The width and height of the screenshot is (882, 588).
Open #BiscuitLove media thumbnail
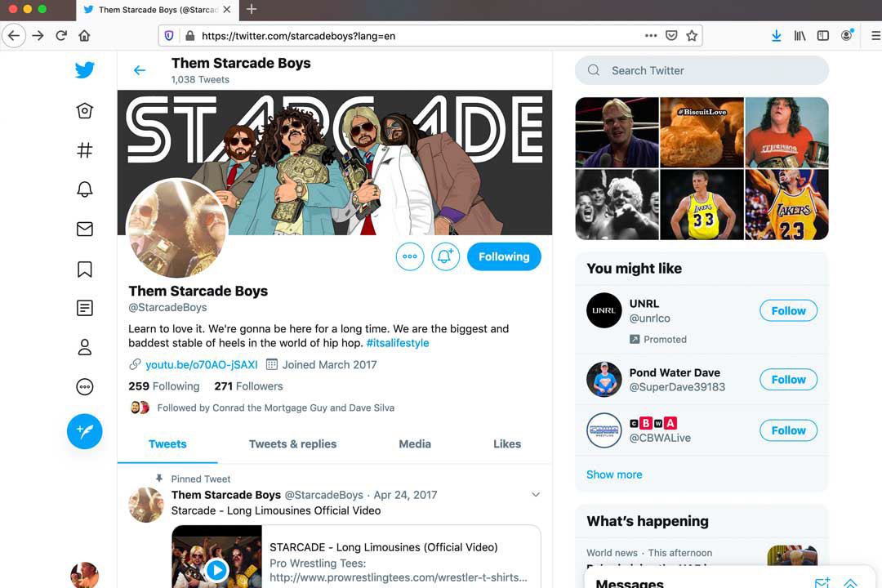pyautogui.click(x=702, y=132)
